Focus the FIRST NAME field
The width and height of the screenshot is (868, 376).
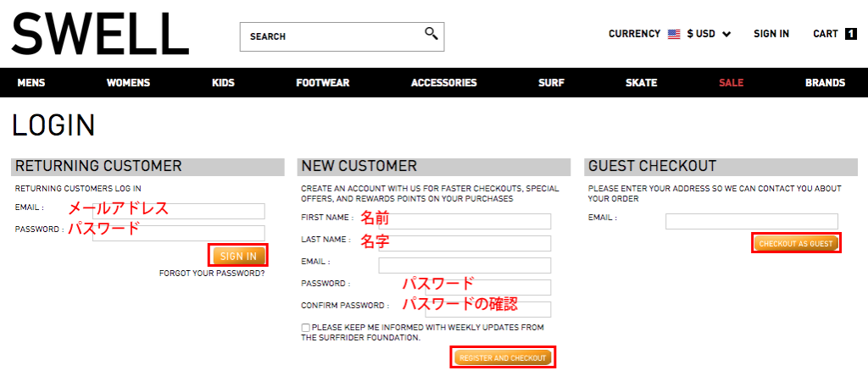465,221
